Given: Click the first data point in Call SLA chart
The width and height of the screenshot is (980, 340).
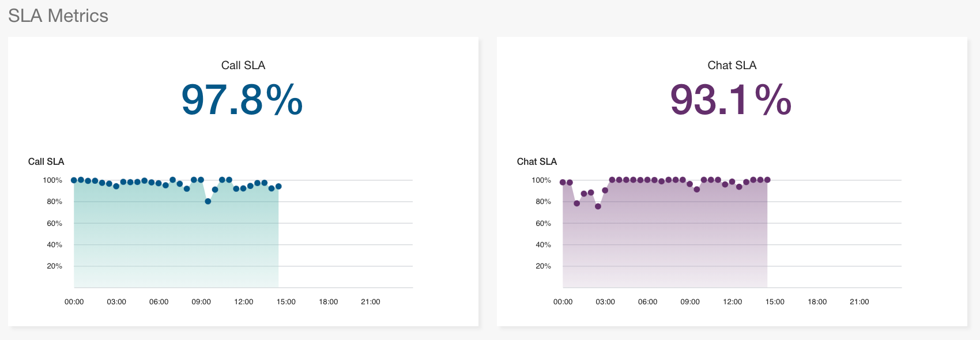Looking at the screenshot, I should point(74,180).
